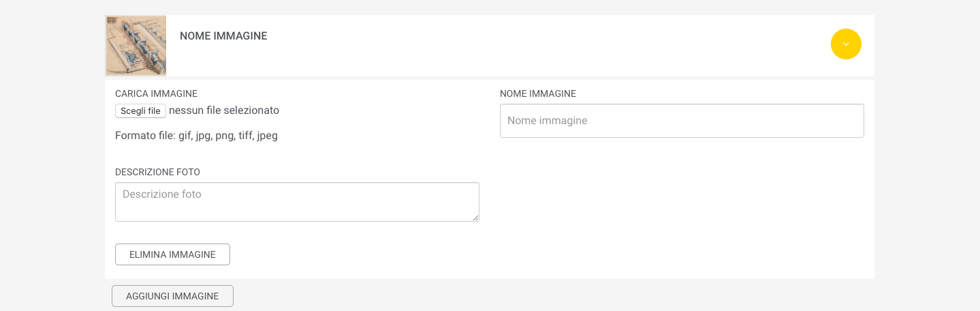Viewport: 980px width, 311px height.
Task: Click the NOME IMMAGINE panel header title
Action: 223,36
